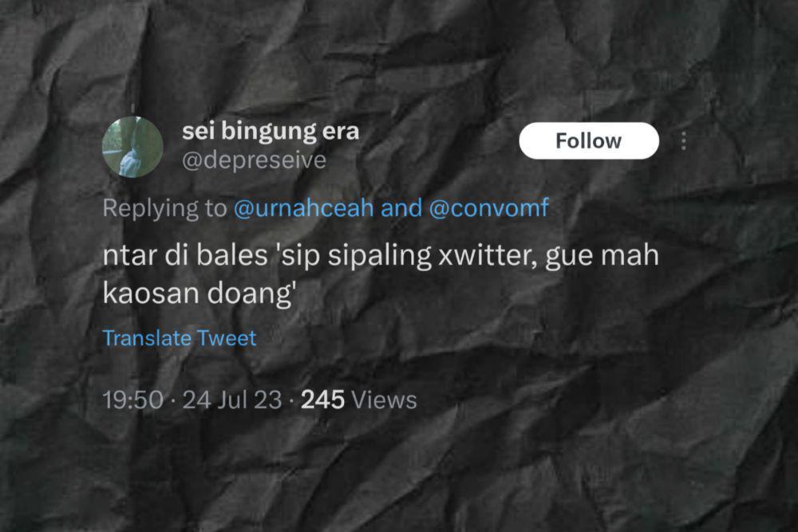Screen dimensions: 798x532
Task: Visit the @urnahceah mention
Action: (303, 207)
